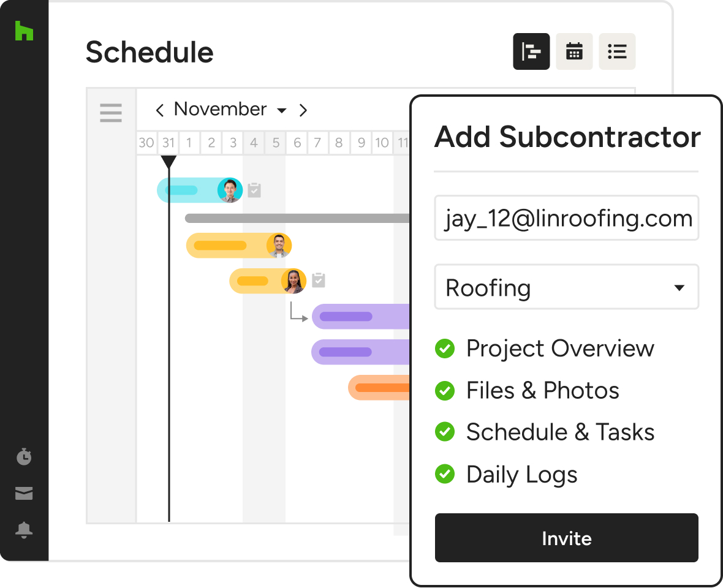Click the gray progress bar on the timeline
723x588 pixels.
click(294, 217)
